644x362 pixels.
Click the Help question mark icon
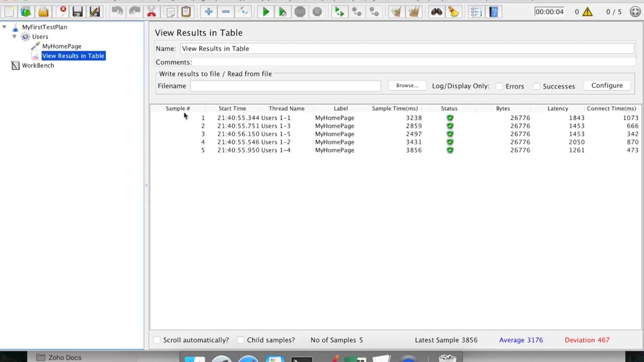(494, 12)
